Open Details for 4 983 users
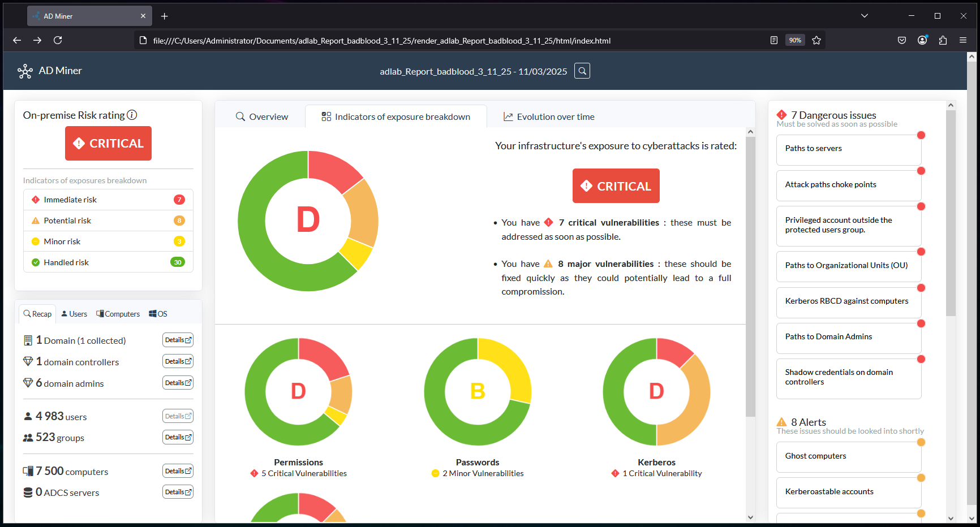This screenshot has width=980, height=527. 178,416
